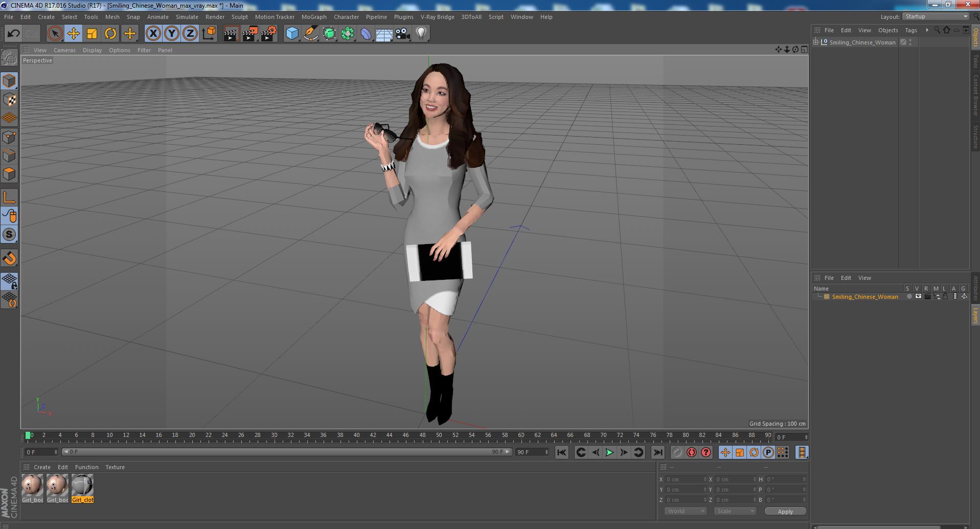Image resolution: width=980 pixels, height=529 pixels.
Task: Select the Rotate tool
Action: tap(110, 34)
